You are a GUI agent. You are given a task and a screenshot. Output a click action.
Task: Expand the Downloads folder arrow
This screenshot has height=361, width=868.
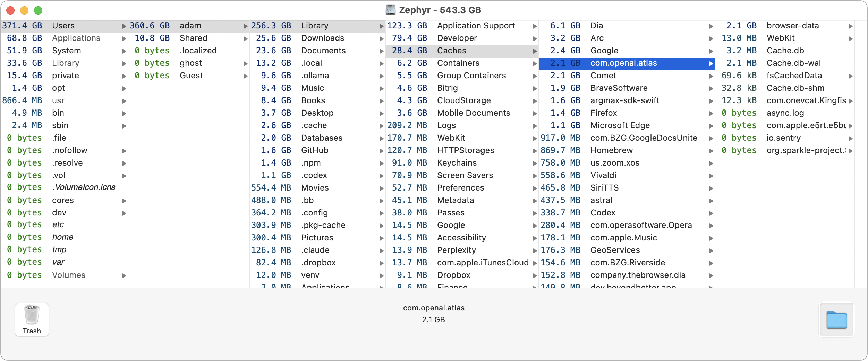(x=381, y=38)
